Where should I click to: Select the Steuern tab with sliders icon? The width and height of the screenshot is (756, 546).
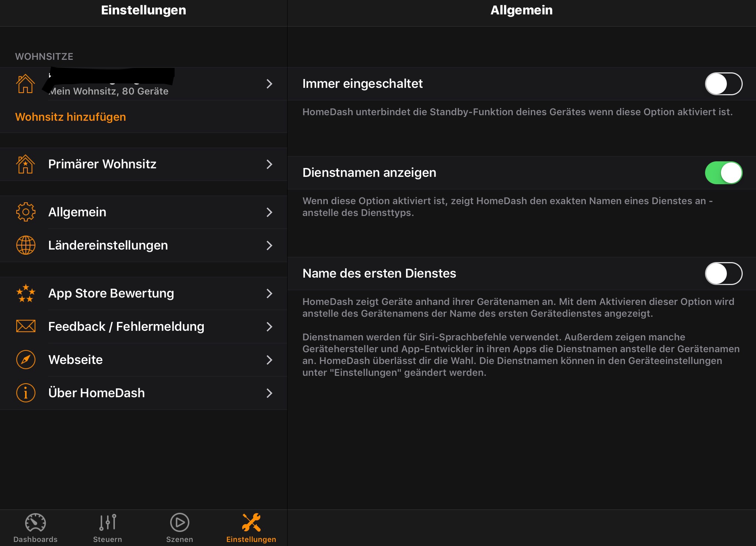pyautogui.click(x=107, y=528)
